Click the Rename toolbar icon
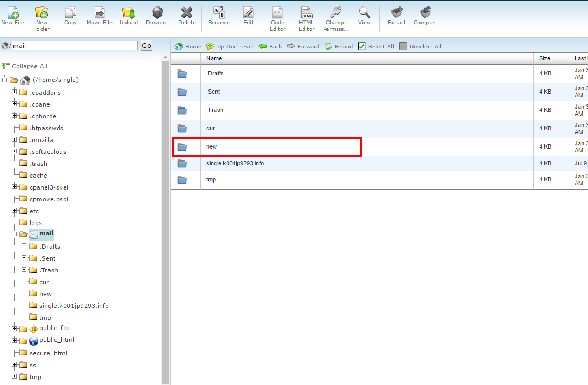 [x=219, y=12]
